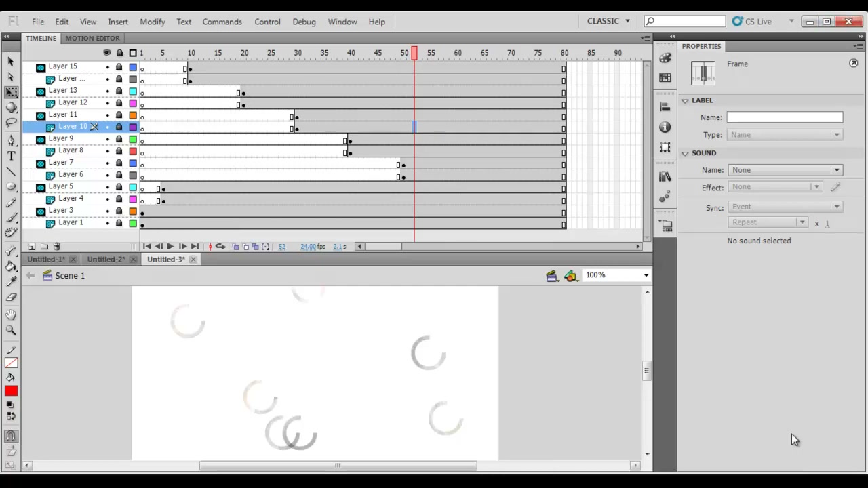The width and height of the screenshot is (868, 488).
Task: Select the Text tool
Action: 11,156
